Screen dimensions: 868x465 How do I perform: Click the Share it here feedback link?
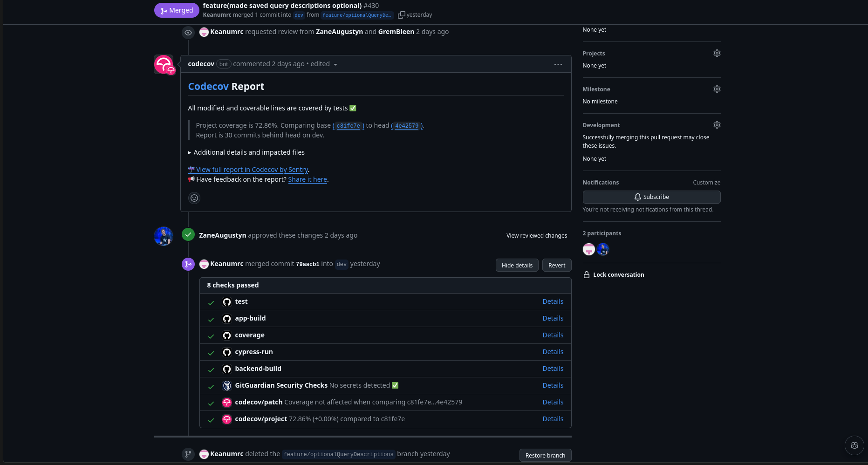click(308, 179)
